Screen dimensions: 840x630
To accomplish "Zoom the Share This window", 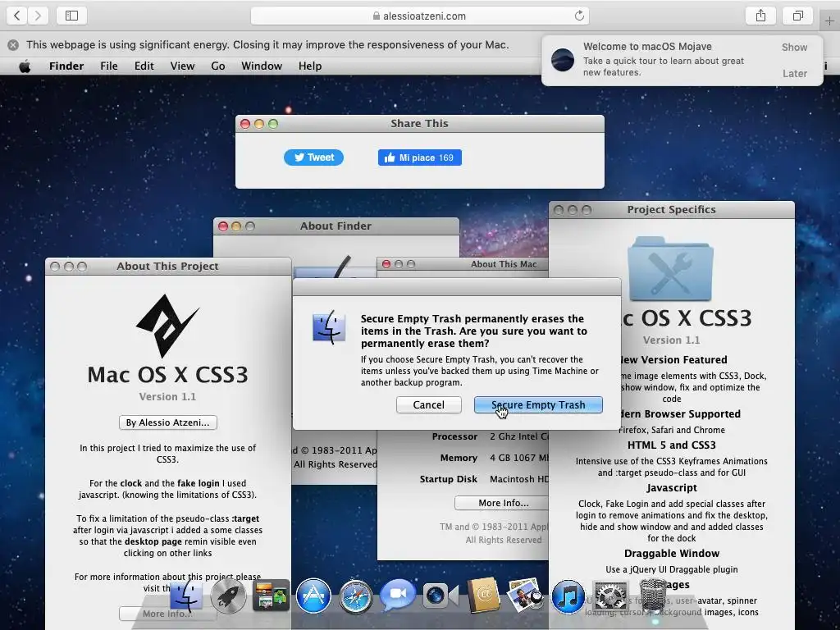I will 273,124.
